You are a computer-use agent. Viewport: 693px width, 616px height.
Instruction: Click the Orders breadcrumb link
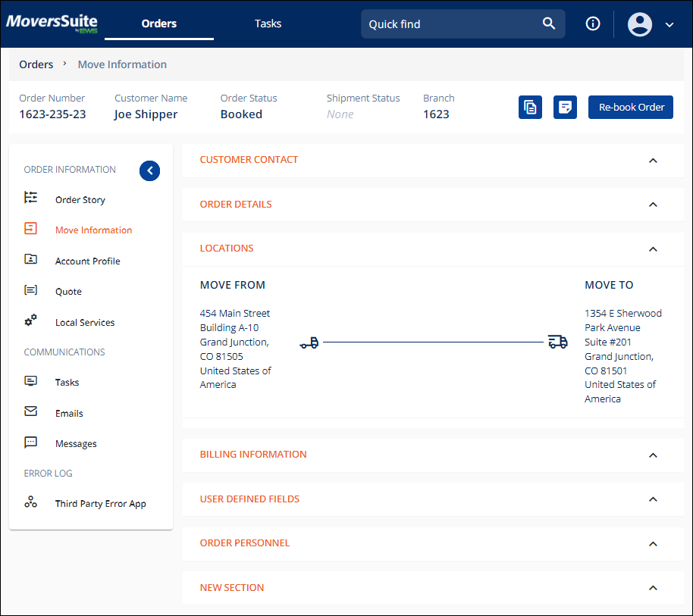(36, 64)
